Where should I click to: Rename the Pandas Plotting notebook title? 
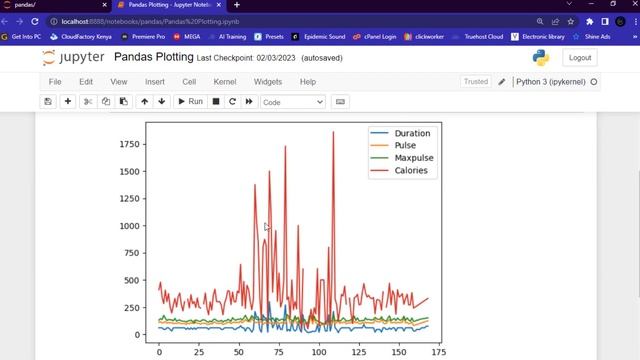[x=153, y=57]
